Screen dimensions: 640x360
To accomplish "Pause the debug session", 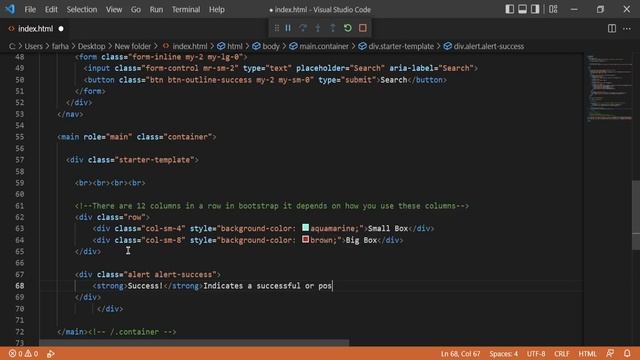I will (x=288, y=28).
